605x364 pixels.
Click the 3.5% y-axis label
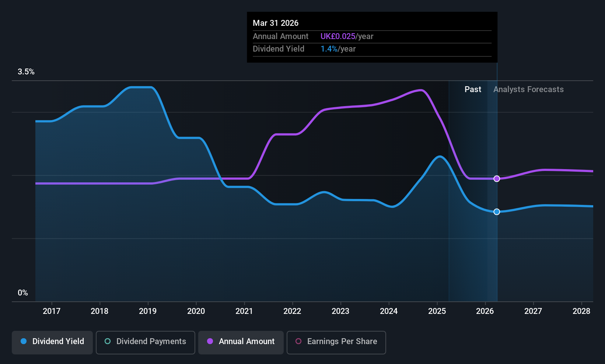[26, 71]
